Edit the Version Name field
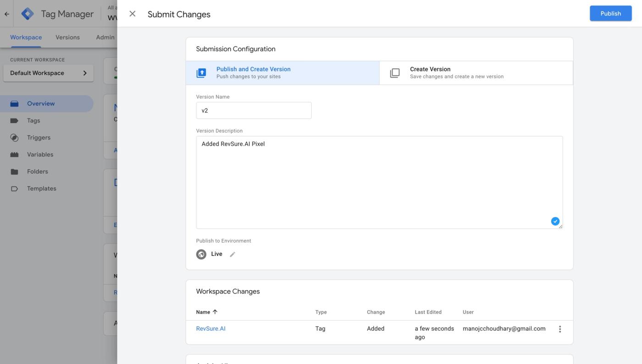 [254, 110]
